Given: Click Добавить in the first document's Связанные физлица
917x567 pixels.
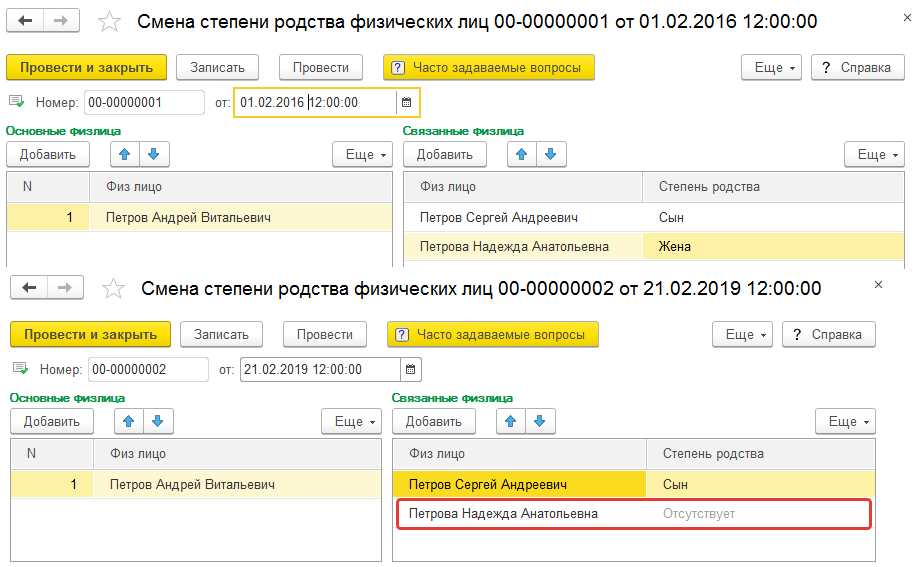Looking at the screenshot, I should [x=444, y=154].
